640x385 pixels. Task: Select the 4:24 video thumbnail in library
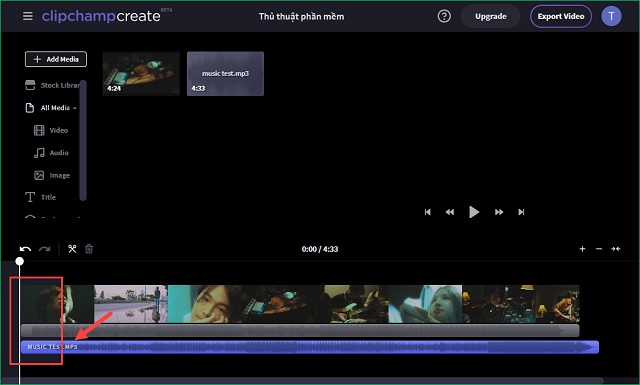click(x=141, y=73)
